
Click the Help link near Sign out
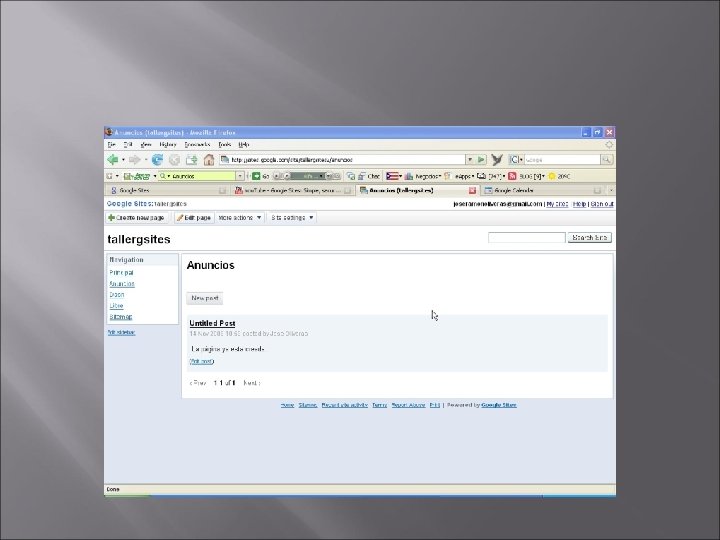click(579, 204)
